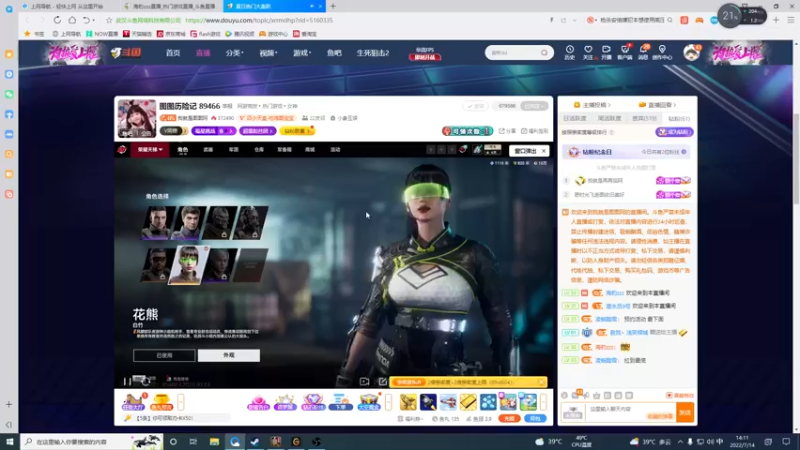
Task: Expand the 分类 category dropdown in navigation
Action: [234, 53]
